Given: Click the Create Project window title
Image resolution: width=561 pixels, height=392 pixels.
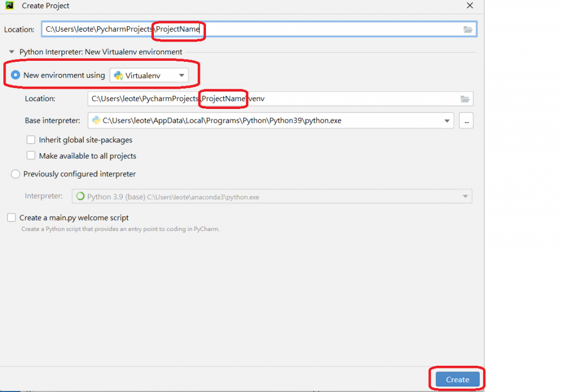Looking at the screenshot, I should coord(45,5).
